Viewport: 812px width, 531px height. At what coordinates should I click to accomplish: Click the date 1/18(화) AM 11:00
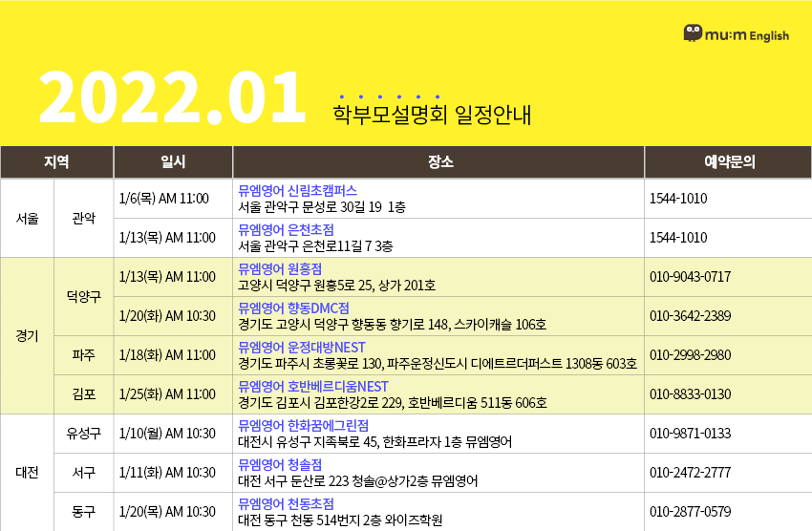pyautogui.click(x=167, y=355)
